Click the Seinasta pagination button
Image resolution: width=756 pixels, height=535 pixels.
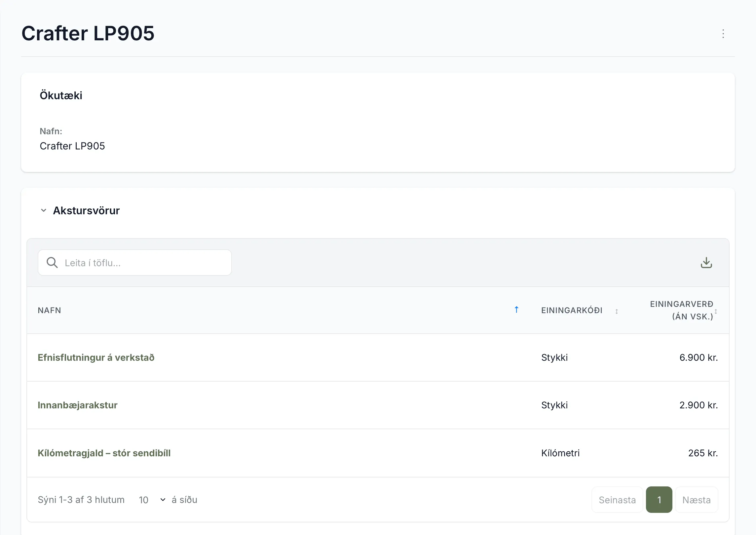click(x=617, y=500)
